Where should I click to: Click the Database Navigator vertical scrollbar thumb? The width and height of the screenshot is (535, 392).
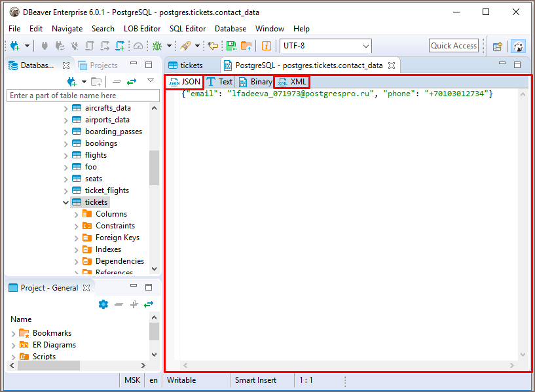click(154, 168)
